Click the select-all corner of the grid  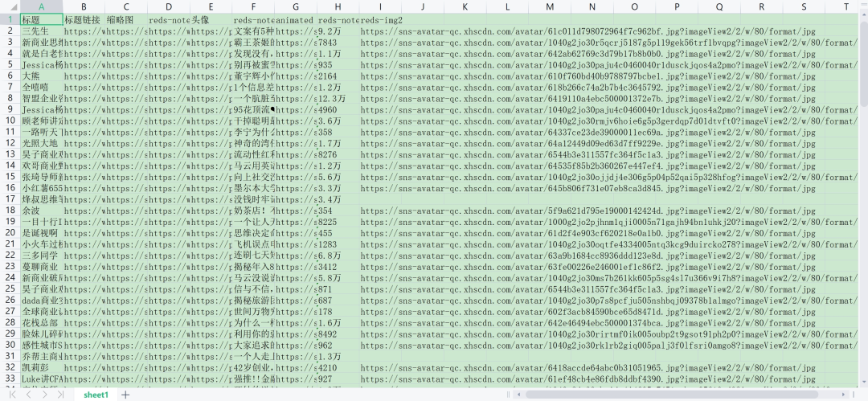(10, 6)
